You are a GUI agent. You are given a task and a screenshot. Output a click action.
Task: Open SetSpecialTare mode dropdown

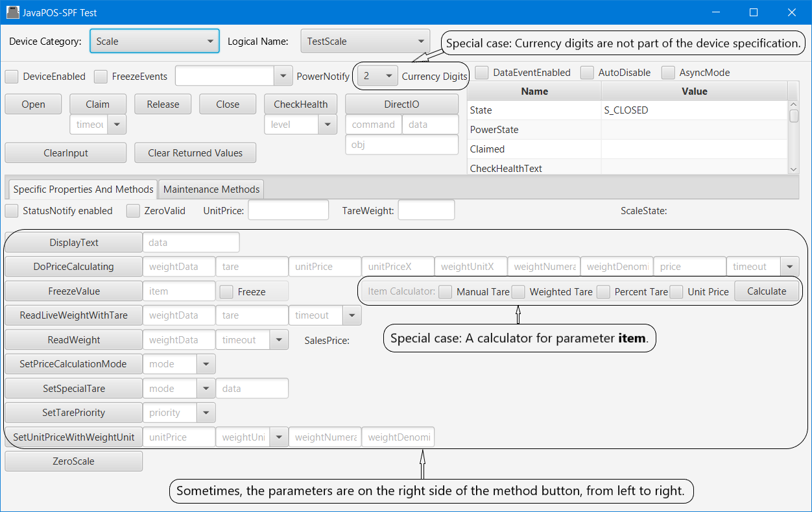[x=206, y=389]
